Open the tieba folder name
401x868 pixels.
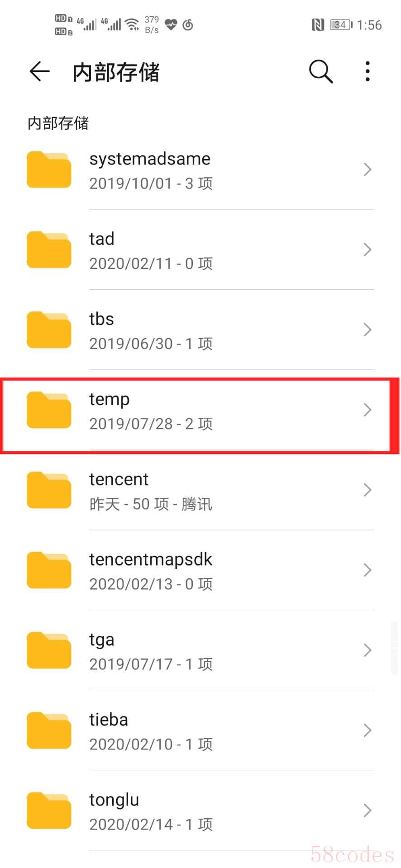[109, 719]
